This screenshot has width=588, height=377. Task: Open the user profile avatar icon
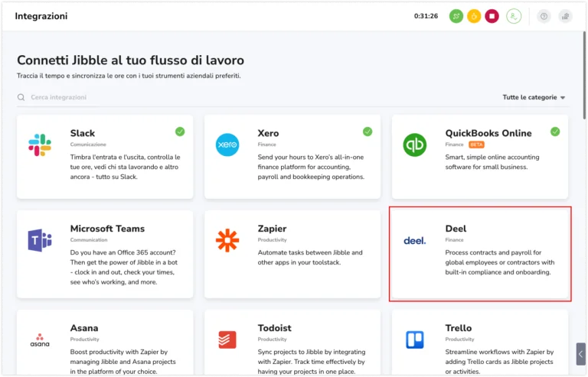tap(514, 16)
